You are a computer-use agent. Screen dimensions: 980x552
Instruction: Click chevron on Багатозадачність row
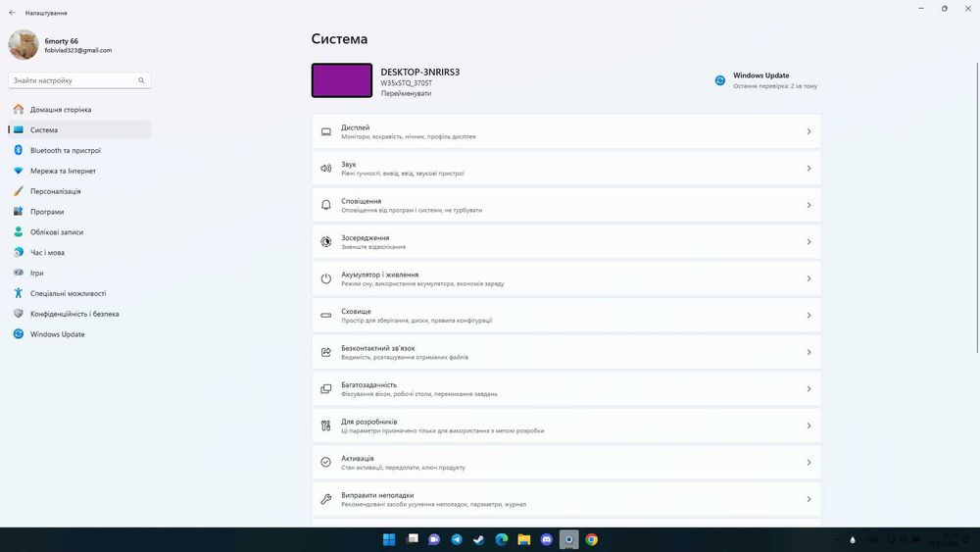(808, 389)
